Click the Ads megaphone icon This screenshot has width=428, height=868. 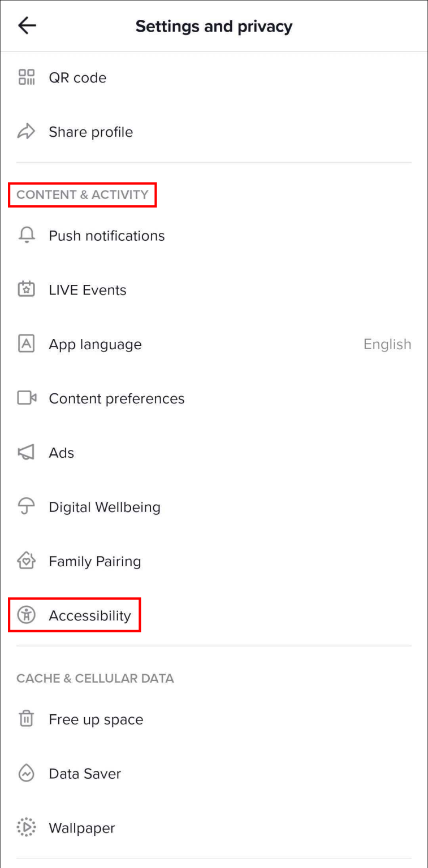coord(27,453)
